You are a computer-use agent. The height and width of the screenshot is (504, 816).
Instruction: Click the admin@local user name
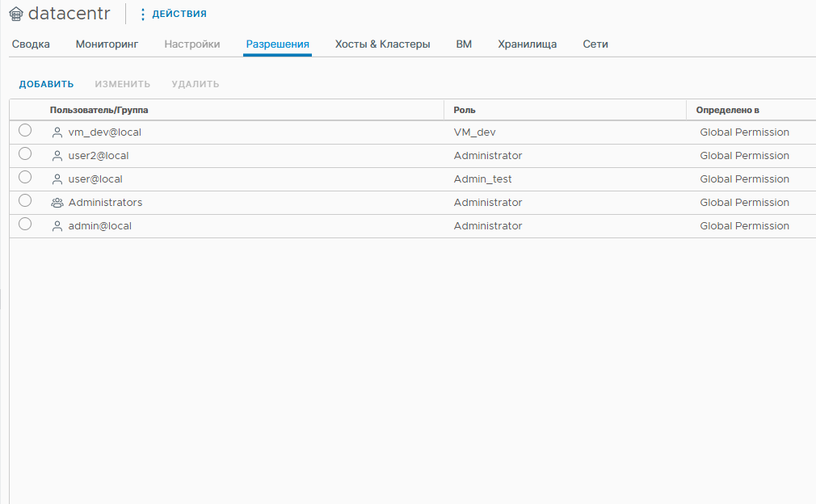tap(100, 226)
